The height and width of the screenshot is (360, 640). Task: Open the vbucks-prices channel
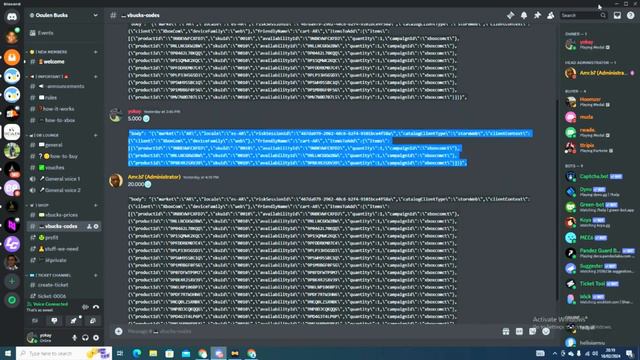click(x=63, y=215)
